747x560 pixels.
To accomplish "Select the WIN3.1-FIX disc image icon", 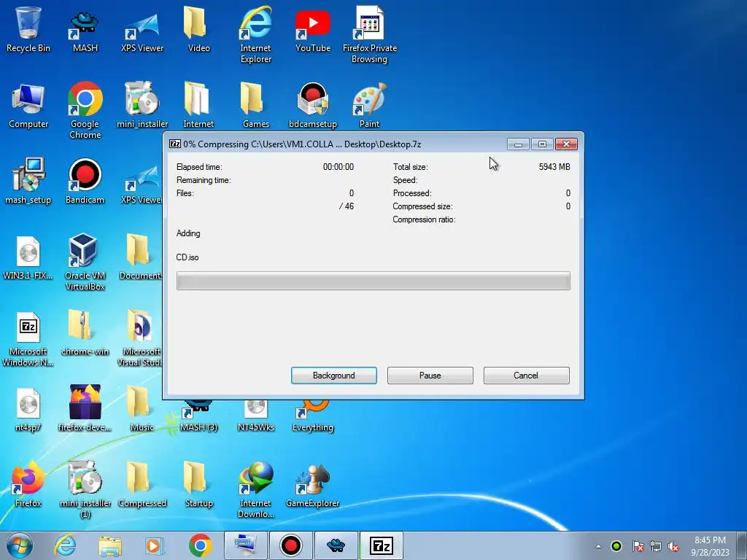I will pos(28,257).
